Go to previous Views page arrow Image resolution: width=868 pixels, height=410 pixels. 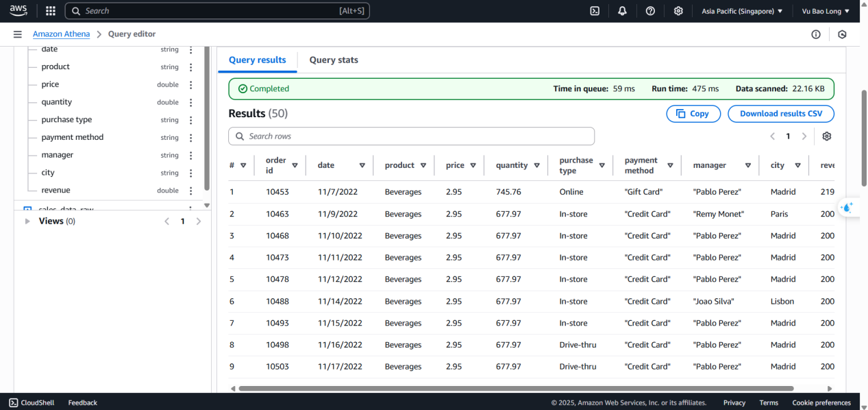tap(166, 221)
